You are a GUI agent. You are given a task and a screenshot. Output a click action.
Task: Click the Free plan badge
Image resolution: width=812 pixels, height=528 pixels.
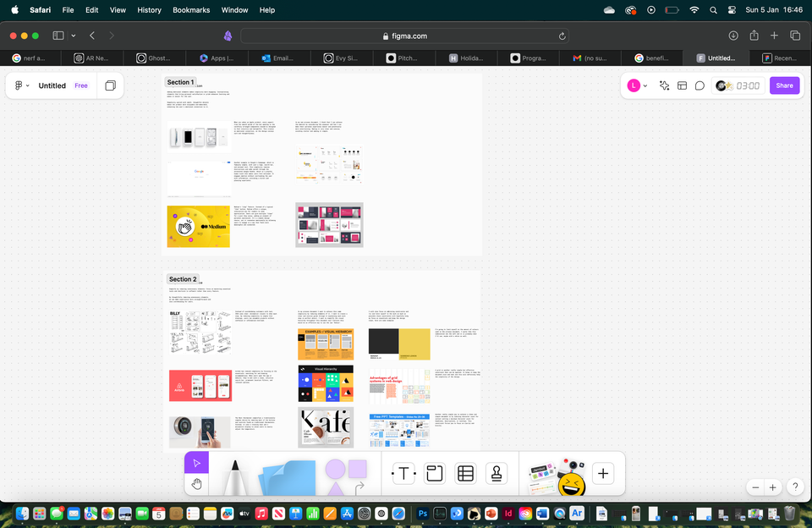pos(81,85)
